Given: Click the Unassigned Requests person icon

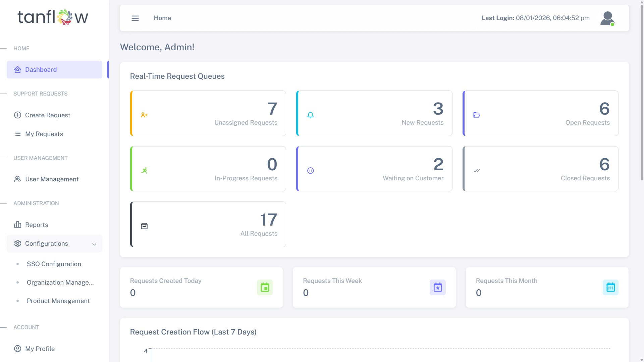Looking at the screenshot, I should (x=144, y=115).
